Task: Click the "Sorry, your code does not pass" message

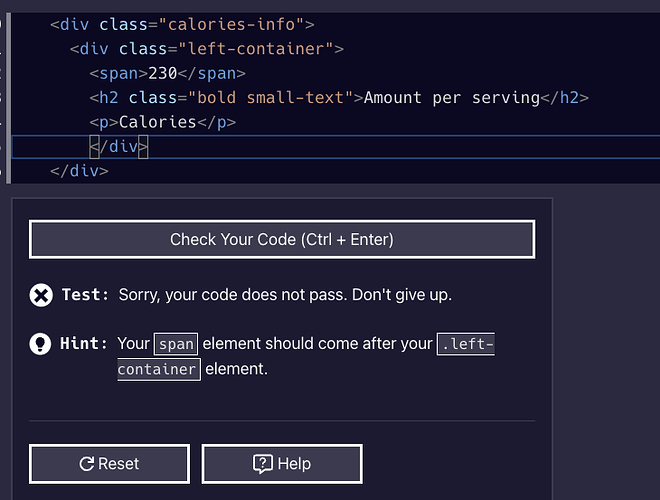Action: [285, 295]
